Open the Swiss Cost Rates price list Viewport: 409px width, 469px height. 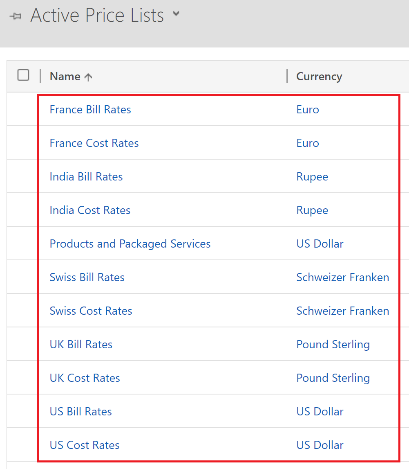click(91, 311)
